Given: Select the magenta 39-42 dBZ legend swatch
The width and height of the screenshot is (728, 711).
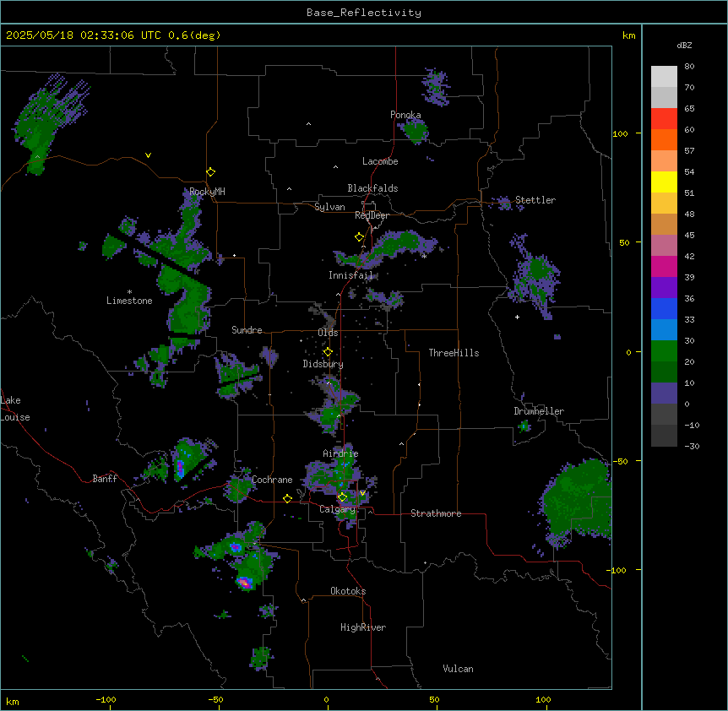Looking at the screenshot, I should (664, 266).
